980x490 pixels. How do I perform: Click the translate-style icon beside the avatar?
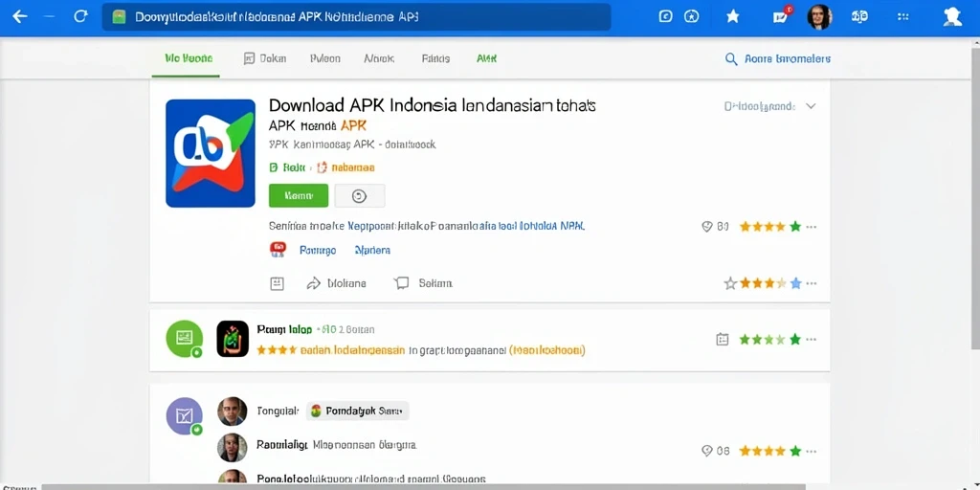coord(859,17)
